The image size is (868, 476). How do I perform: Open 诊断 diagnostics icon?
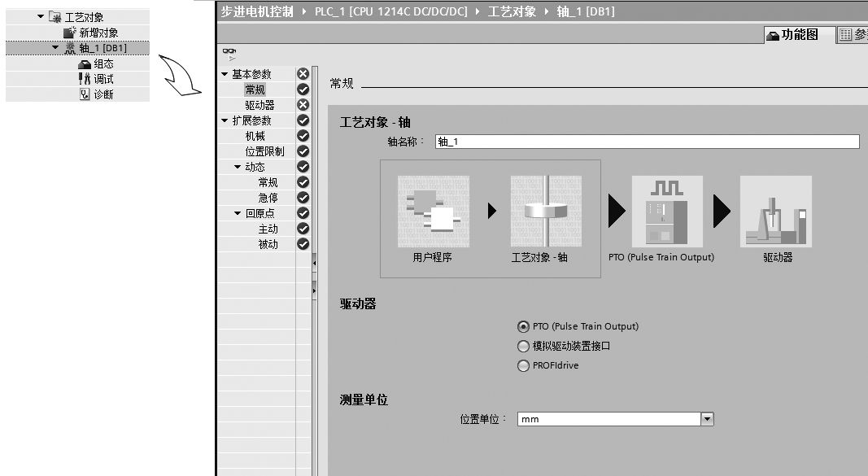tap(84, 94)
